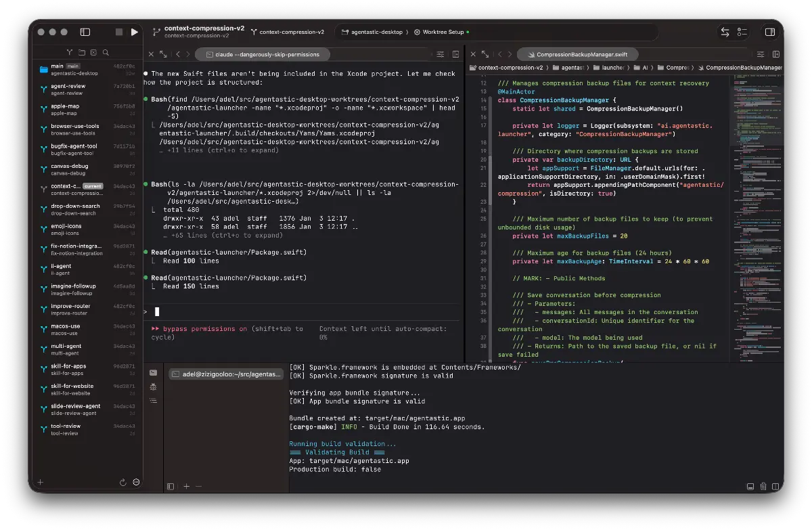Click the chevron after launcher in the breadcrumb
The image size is (812, 530).
[x=628, y=68]
